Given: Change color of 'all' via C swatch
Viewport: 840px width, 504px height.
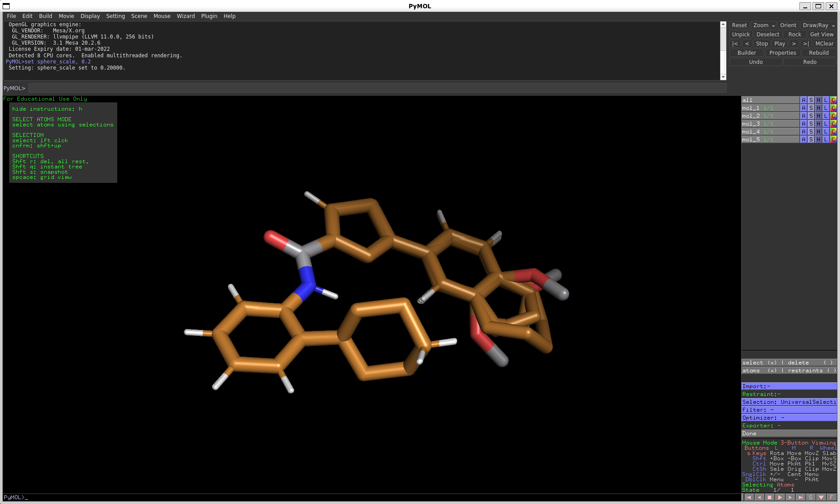Looking at the screenshot, I should [833, 100].
